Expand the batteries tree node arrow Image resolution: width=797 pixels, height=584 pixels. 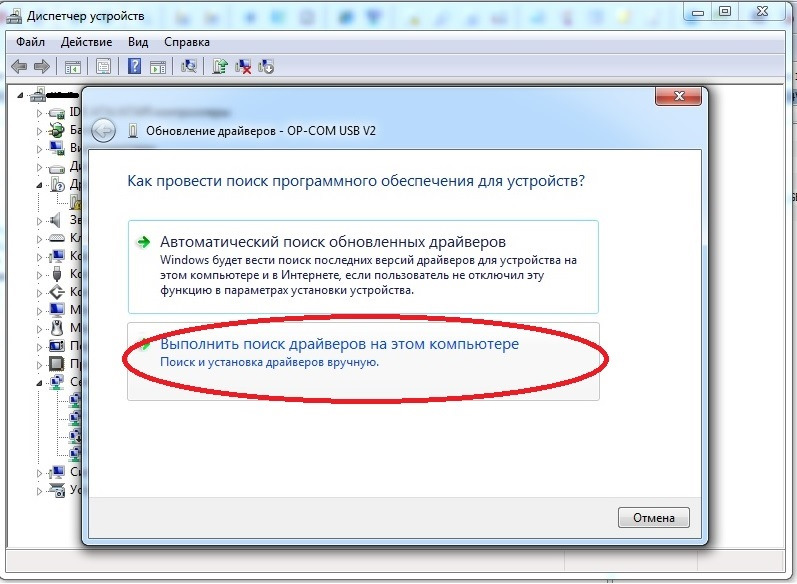pyautogui.click(x=39, y=131)
